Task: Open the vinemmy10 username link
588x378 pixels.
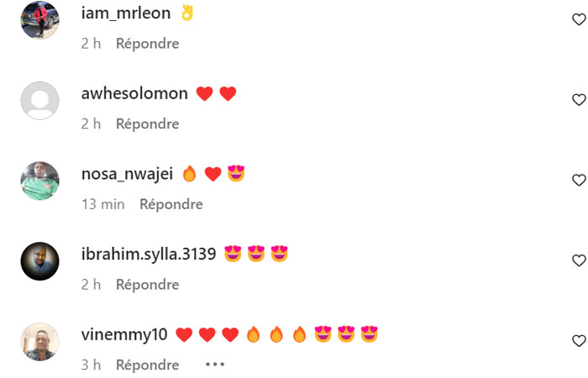Action: pos(124,334)
